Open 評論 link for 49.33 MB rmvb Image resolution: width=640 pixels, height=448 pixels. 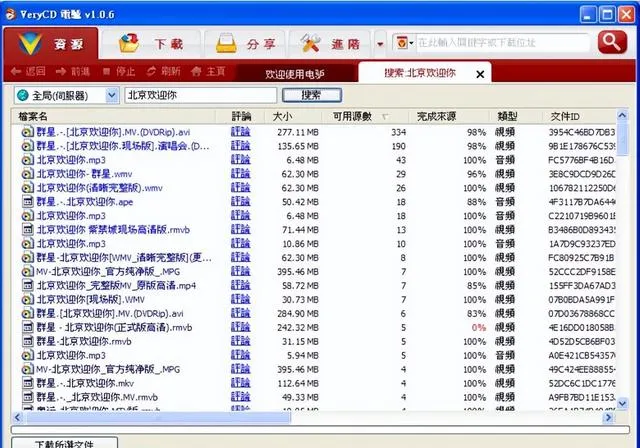click(240, 397)
